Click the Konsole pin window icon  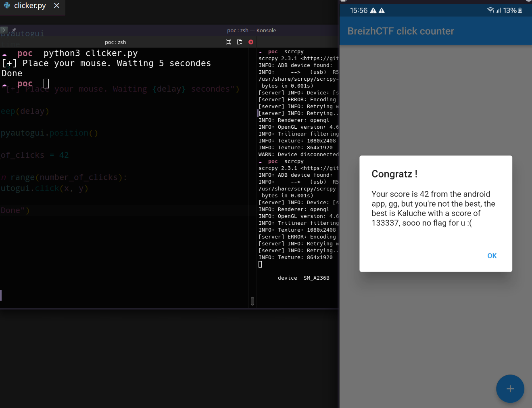click(x=14, y=30)
